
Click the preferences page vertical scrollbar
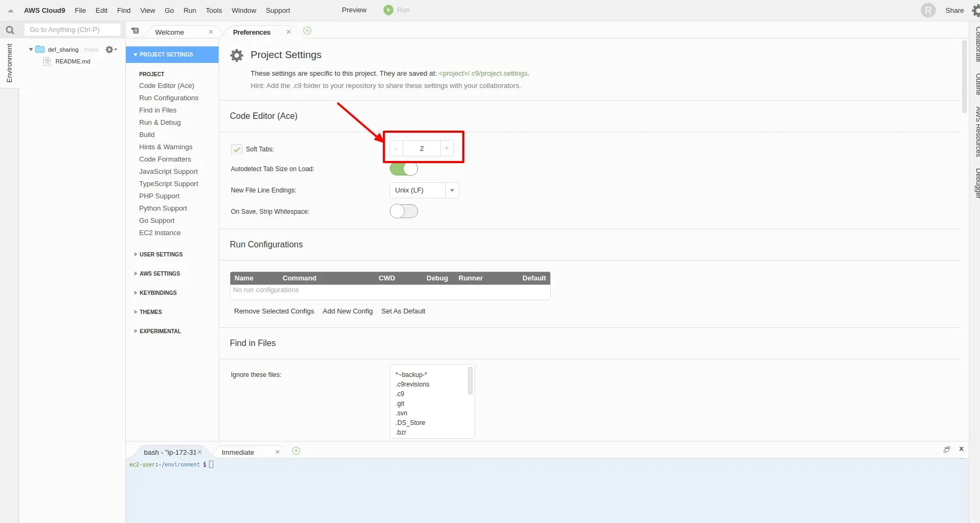tap(964, 77)
